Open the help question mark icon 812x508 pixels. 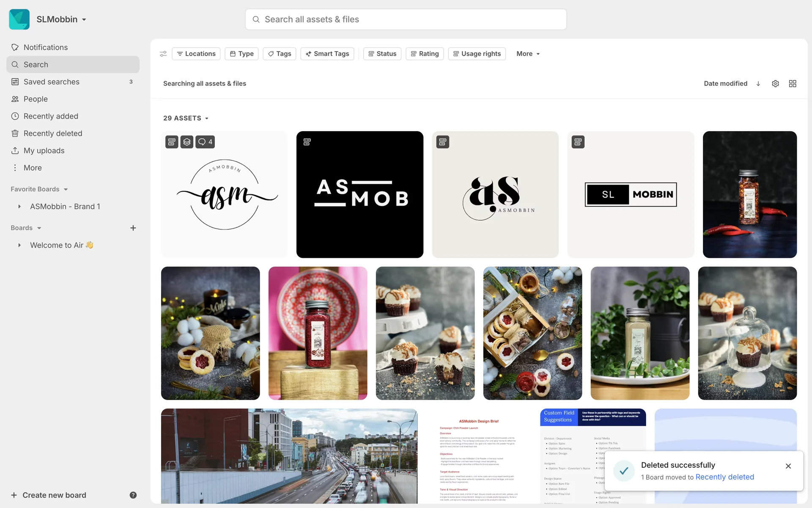[133, 495]
